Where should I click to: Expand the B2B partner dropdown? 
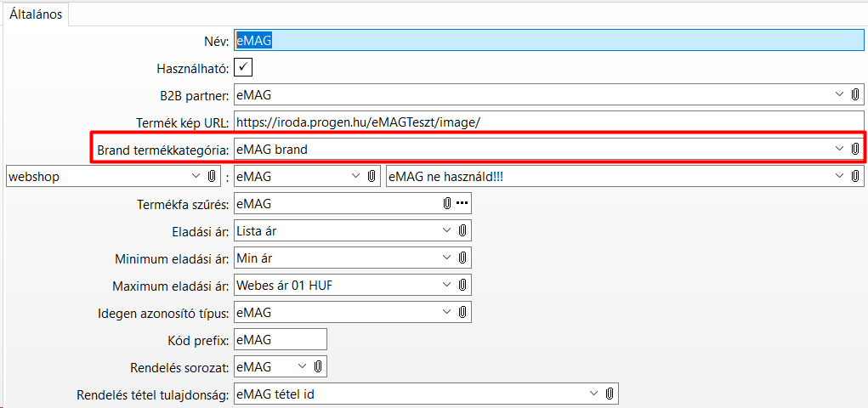[838, 95]
